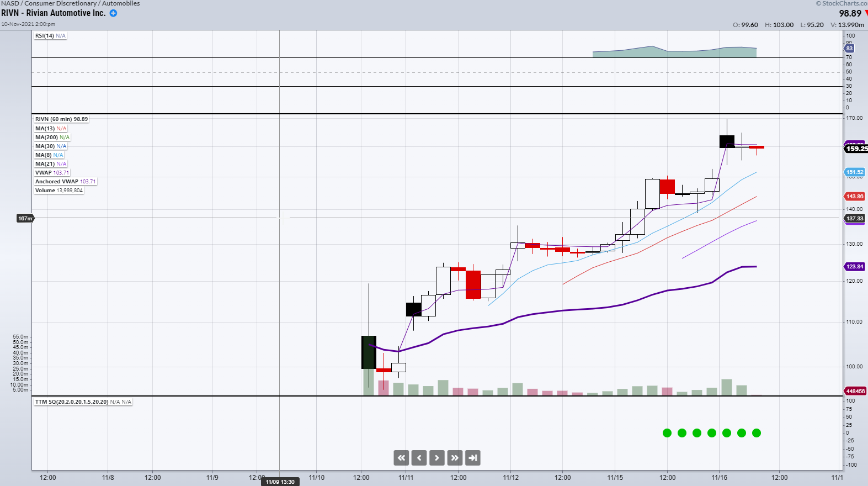Click the V: 13.990m volume value
868x486 pixels.
pyautogui.click(x=848, y=25)
